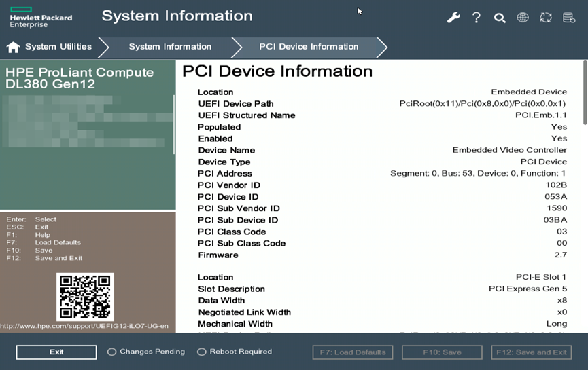Click the home icon in breadcrumb
This screenshot has width=588, height=370.
tap(13, 47)
